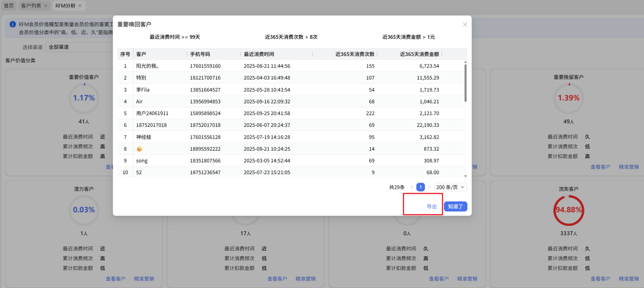Click the 序号 column header
The width and height of the screenshot is (644, 288).
point(125,54)
